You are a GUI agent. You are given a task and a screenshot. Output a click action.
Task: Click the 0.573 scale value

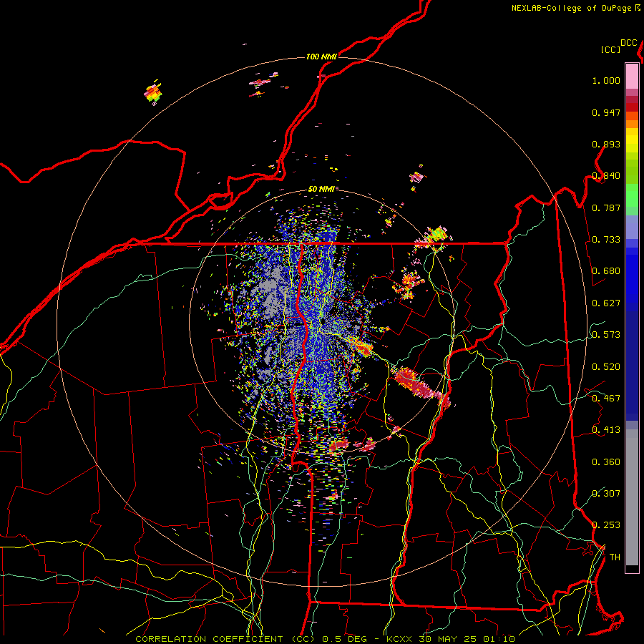606,335
